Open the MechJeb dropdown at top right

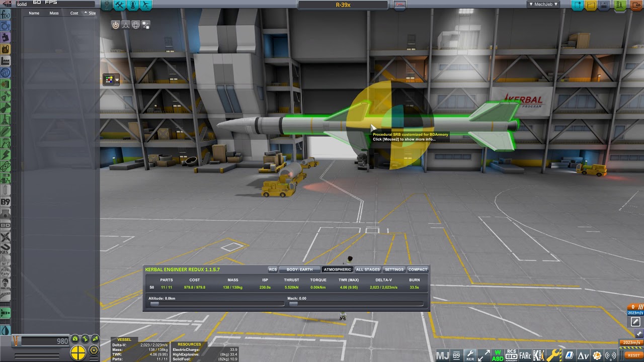(543, 4)
